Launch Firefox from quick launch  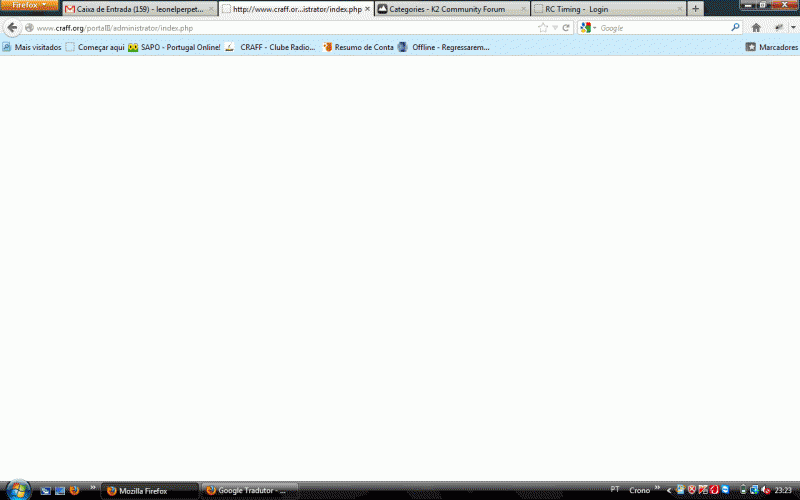[x=74, y=490]
